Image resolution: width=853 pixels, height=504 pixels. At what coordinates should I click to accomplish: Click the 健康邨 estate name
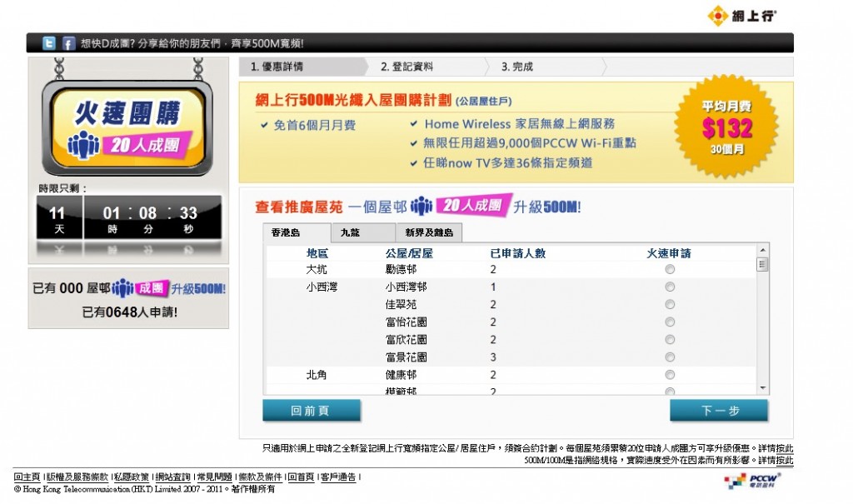pos(401,375)
